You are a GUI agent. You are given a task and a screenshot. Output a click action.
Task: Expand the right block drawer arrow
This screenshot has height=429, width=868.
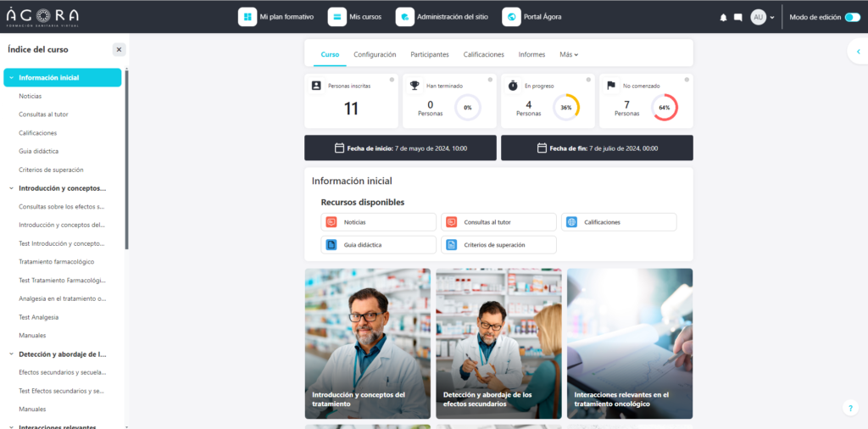[x=858, y=52]
